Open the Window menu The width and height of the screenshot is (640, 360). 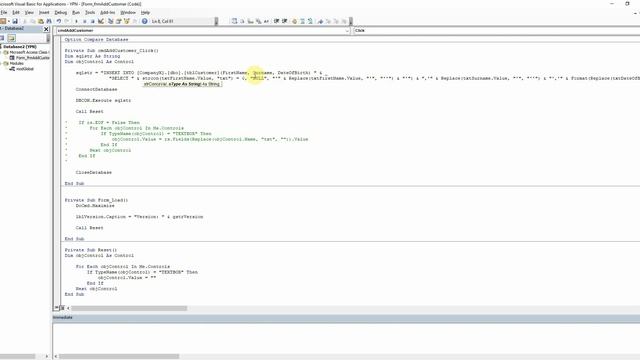click(128, 13)
